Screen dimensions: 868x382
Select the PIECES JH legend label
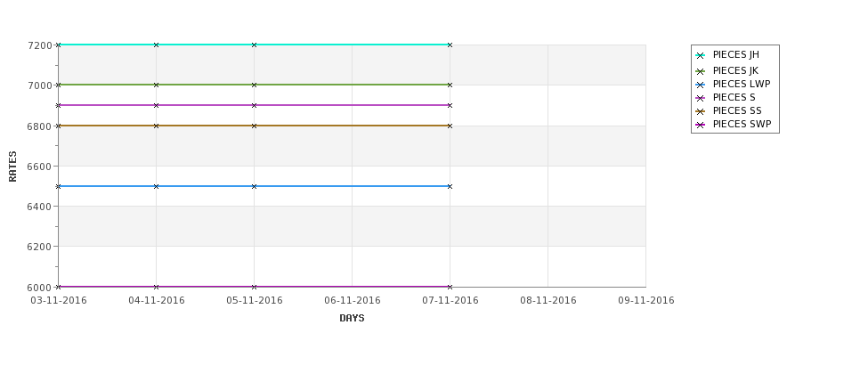(x=735, y=55)
